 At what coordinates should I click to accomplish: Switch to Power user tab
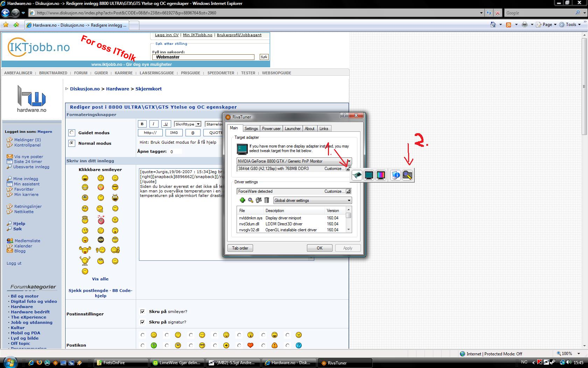coord(271,129)
